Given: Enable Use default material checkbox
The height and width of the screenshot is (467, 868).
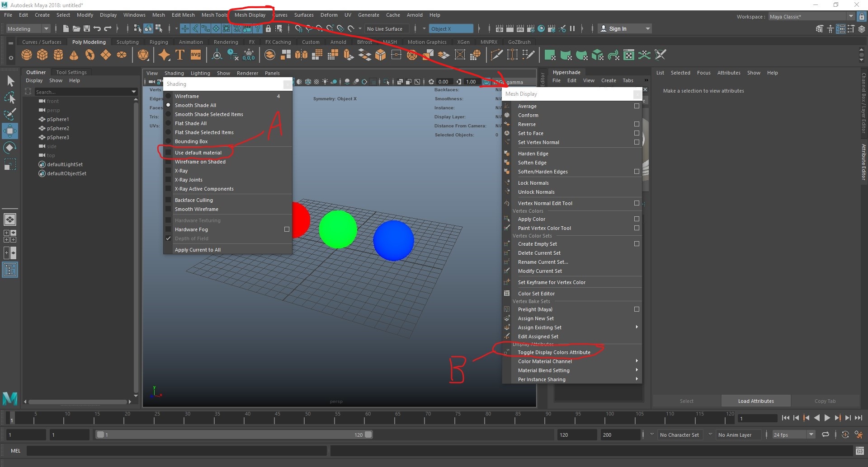Looking at the screenshot, I should click(168, 153).
